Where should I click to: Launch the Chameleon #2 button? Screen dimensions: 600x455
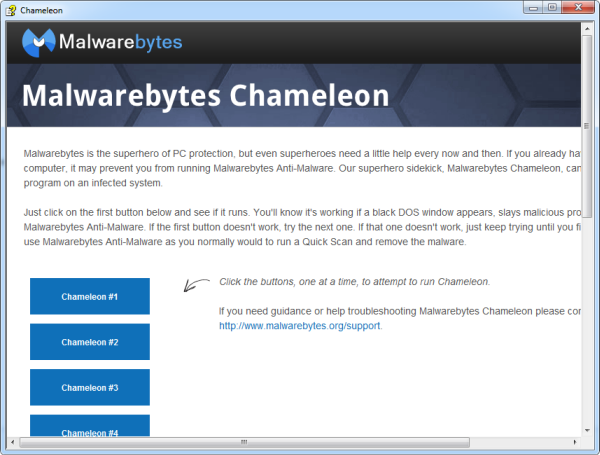coord(90,342)
